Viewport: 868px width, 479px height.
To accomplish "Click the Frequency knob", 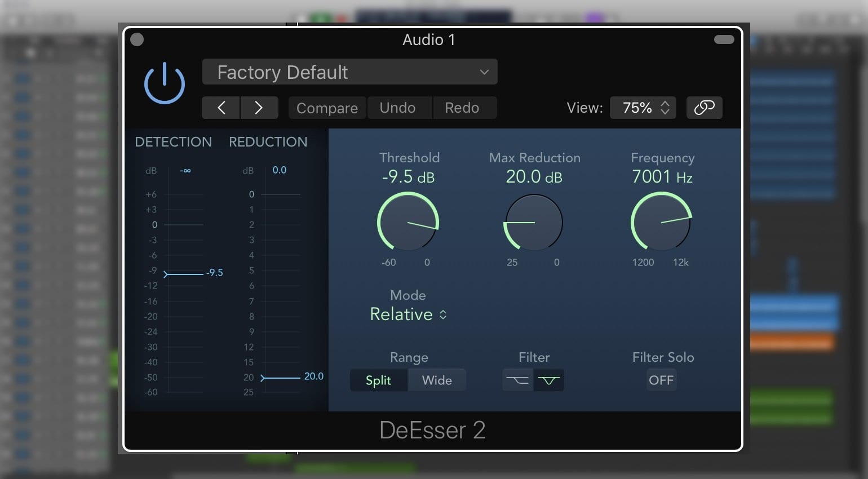I will (x=661, y=221).
